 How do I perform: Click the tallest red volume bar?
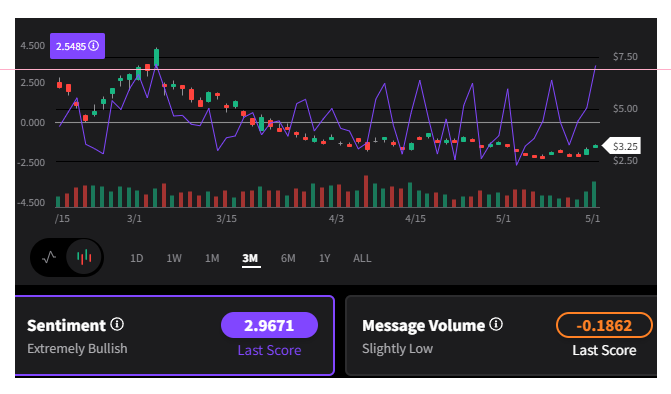(366, 191)
